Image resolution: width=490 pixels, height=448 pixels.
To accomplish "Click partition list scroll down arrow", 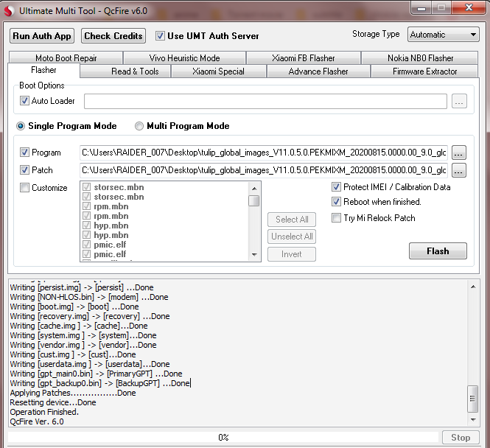I will point(254,255).
